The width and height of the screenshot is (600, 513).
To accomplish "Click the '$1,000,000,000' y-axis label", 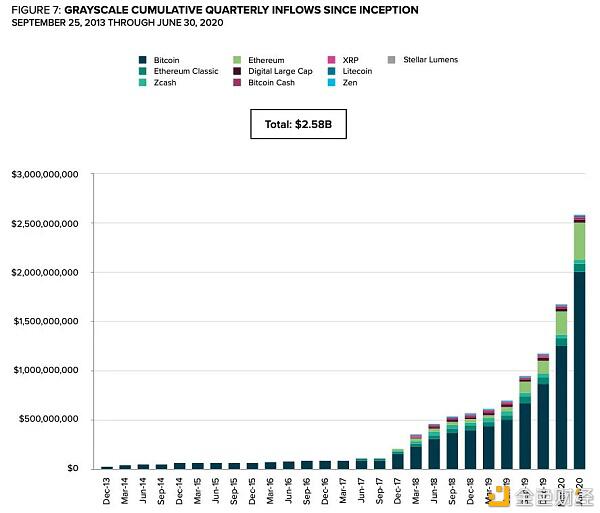I will click(x=46, y=370).
